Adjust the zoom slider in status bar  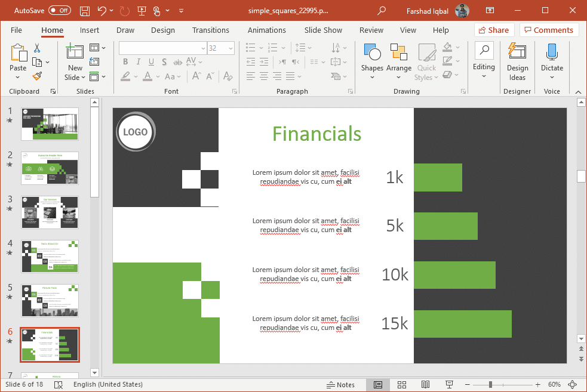coord(490,385)
